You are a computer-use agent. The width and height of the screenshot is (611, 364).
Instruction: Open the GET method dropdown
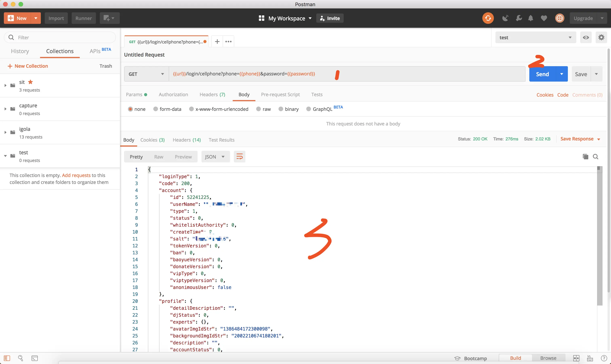(146, 74)
